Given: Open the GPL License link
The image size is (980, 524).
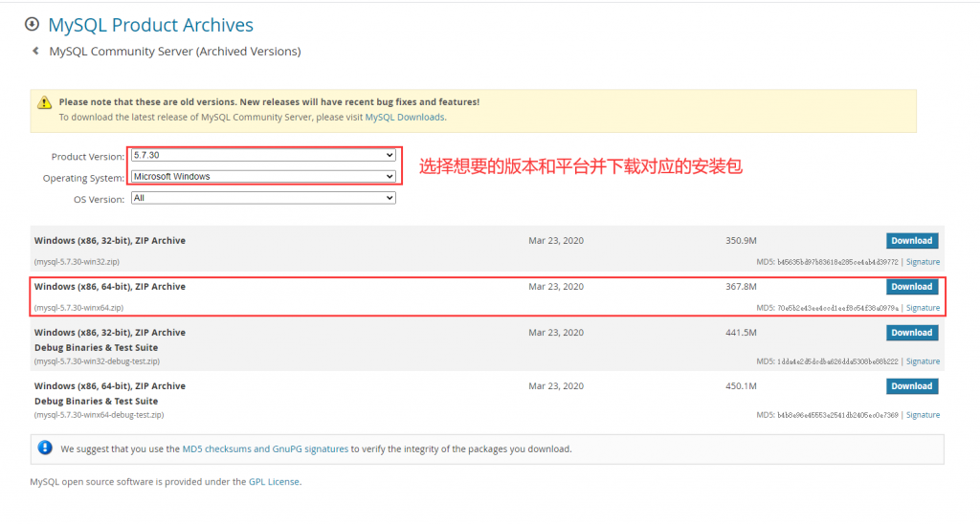Looking at the screenshot, I should tap(274, 482).
